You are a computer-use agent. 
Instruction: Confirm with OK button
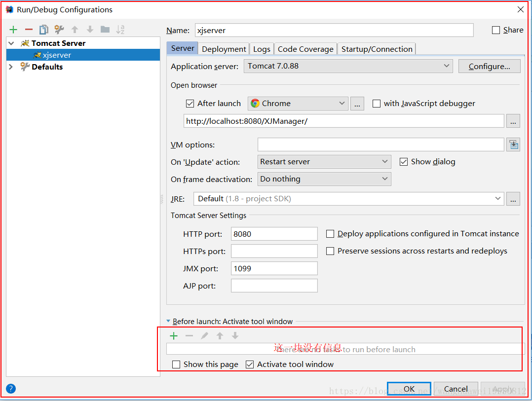409,389
